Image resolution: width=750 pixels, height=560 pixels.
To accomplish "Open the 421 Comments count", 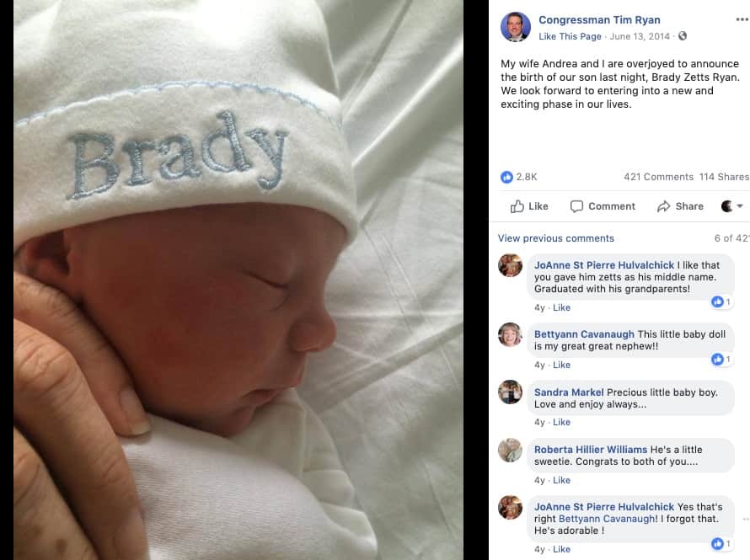I will point(658,177).
